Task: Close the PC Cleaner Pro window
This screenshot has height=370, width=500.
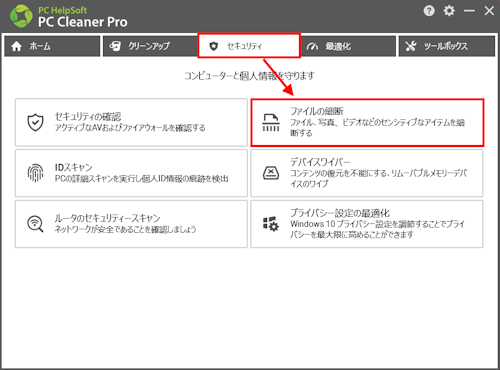Action: pos(489,11)
